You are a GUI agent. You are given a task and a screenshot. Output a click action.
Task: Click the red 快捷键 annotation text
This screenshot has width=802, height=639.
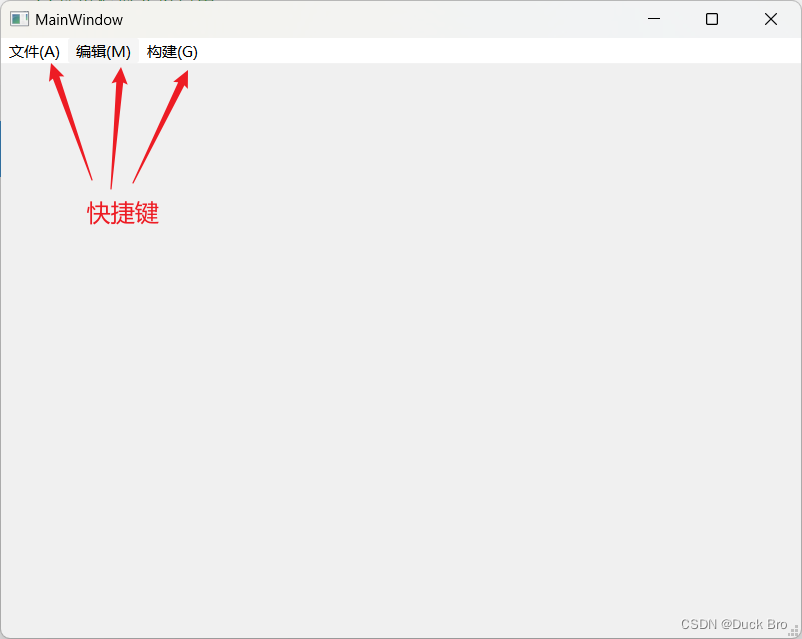(122, 213)
